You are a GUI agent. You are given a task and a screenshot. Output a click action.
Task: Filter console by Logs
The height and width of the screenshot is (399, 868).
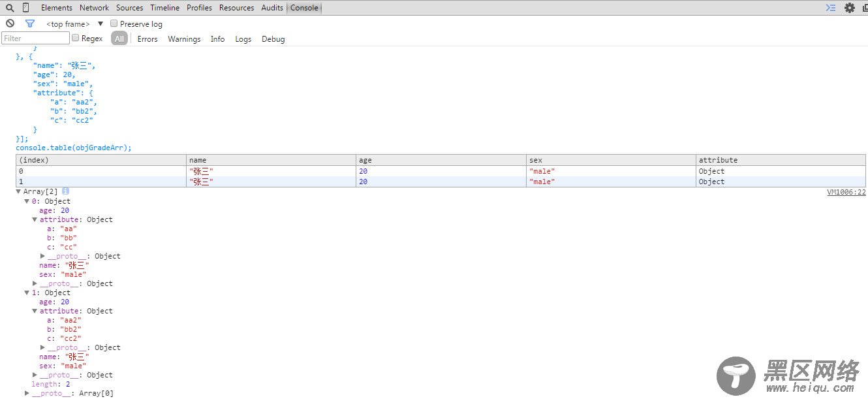tap(243, 39)
